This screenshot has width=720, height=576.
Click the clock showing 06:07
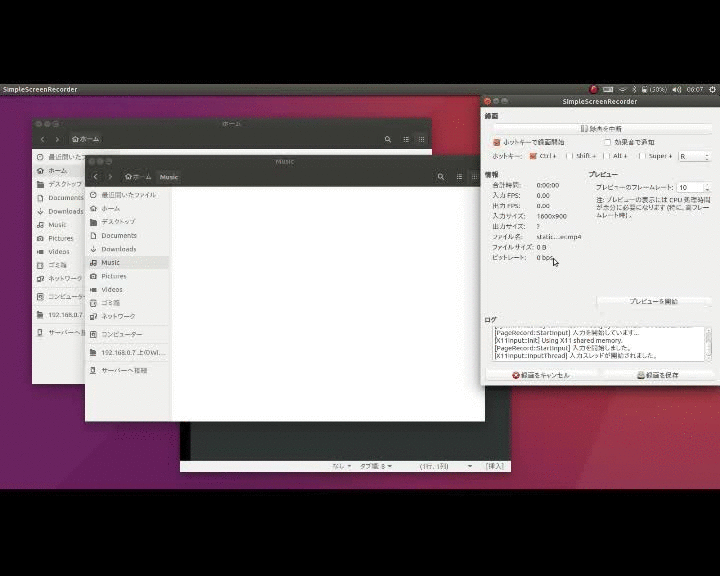pyautogui.click(x=695, y=90)
